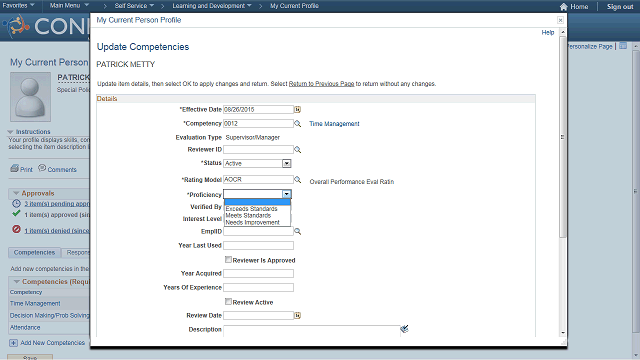Click the pending approvals clock icon
640x360 pixels.
pyautogui.click(x=16, y=203)
